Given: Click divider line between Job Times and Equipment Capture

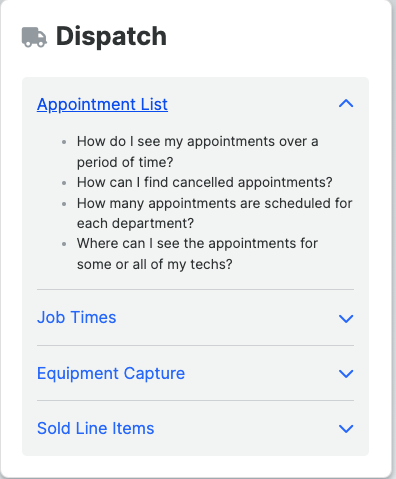Looking at the screenshot, I should (195, 345).
